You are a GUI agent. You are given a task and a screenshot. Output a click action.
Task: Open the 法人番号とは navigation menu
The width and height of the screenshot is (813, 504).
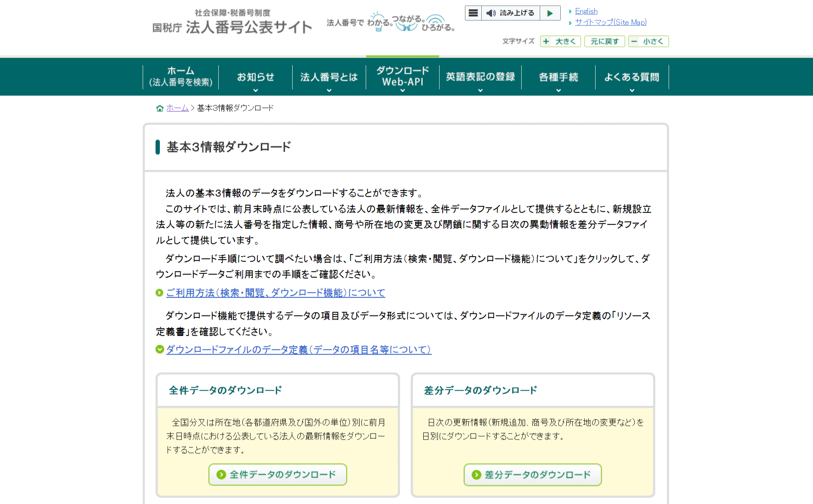click(329, 77)
